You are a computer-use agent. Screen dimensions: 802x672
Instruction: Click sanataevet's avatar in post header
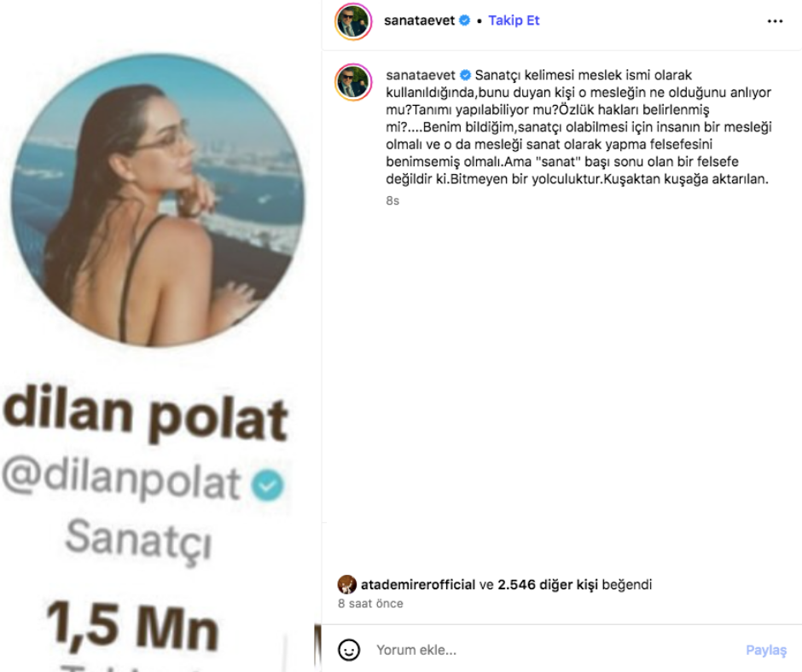click(353, 21)
